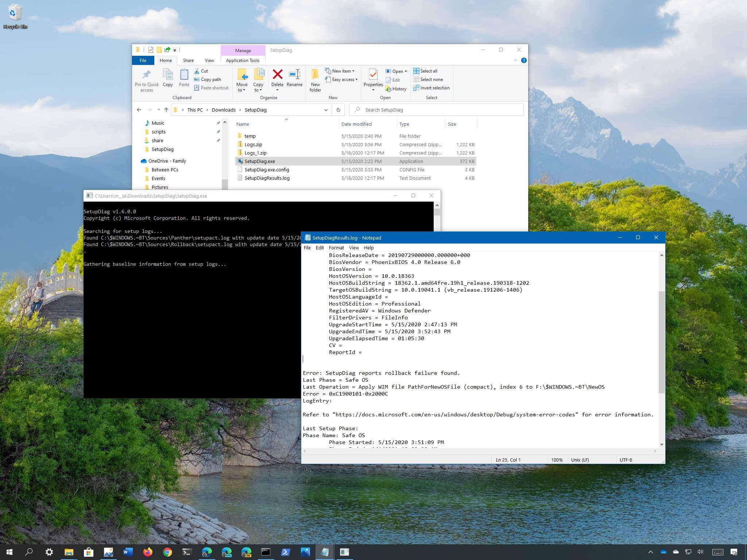Open Microsoft Edge from the taskbar
Screen dimensions: 747x560
pyautogui.click(x=208, y=552)
